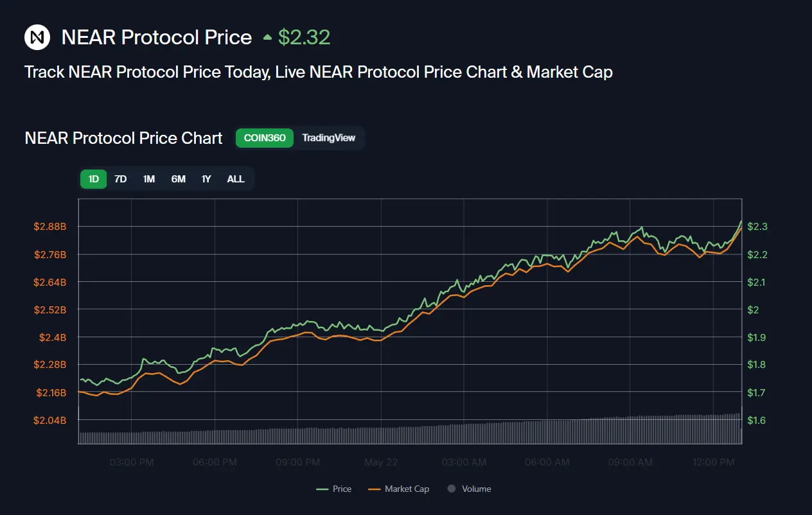The image size is (812, 515).
Task: Click the $2.32 current price value
Action: [x=304, y=37]
